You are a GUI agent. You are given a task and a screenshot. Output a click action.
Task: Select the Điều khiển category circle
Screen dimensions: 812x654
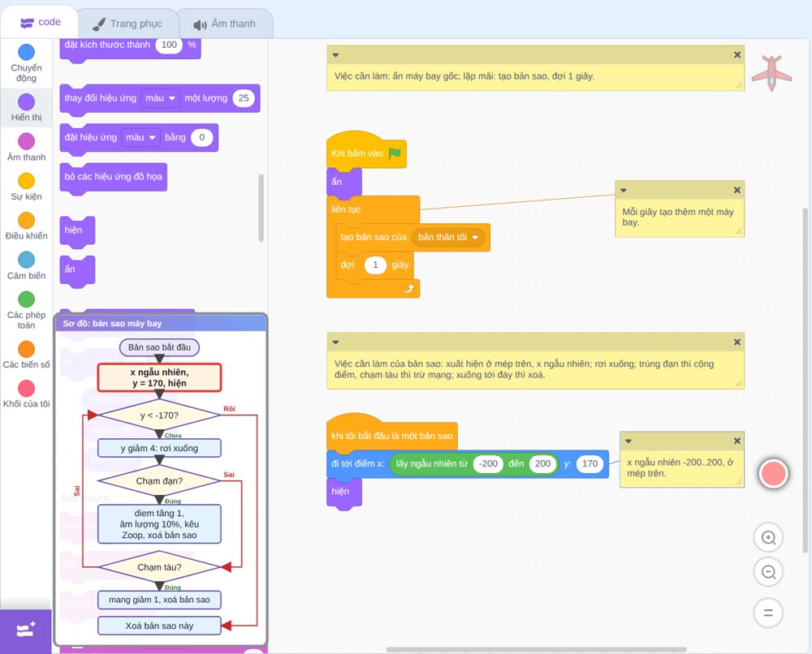point(27,221)
